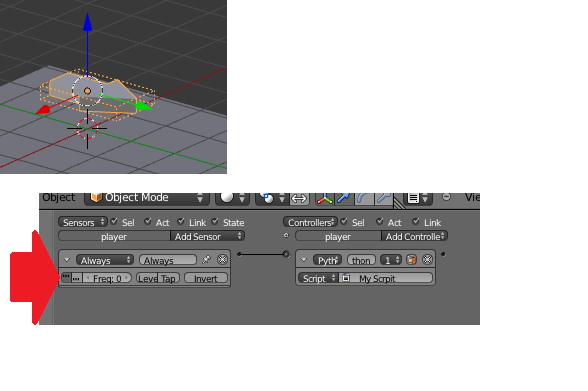This screenshot has width=588, height=391.
Task: Click the red X-axis arrow in viewport
Action: pyautogui.click(x=43, y=109)
